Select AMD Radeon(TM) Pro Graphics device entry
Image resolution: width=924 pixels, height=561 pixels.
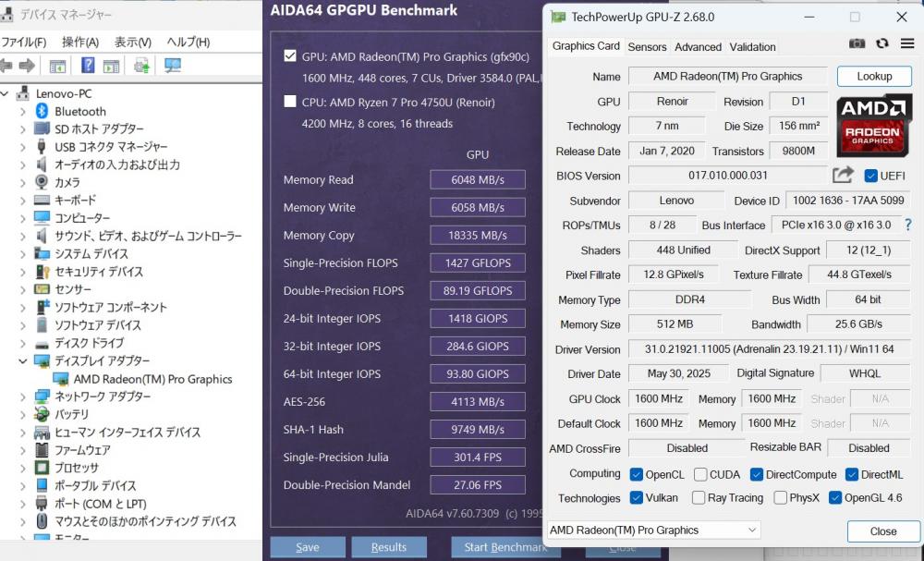tap(152, 379)
